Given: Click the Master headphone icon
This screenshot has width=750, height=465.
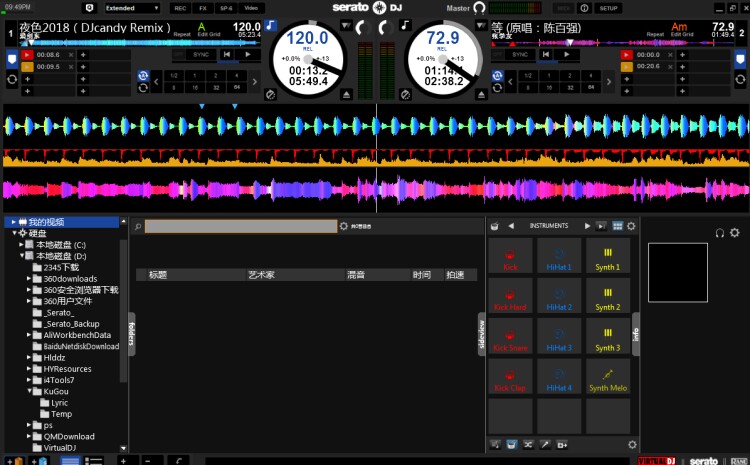Looking at the screenshot, I should coord(479,8).
